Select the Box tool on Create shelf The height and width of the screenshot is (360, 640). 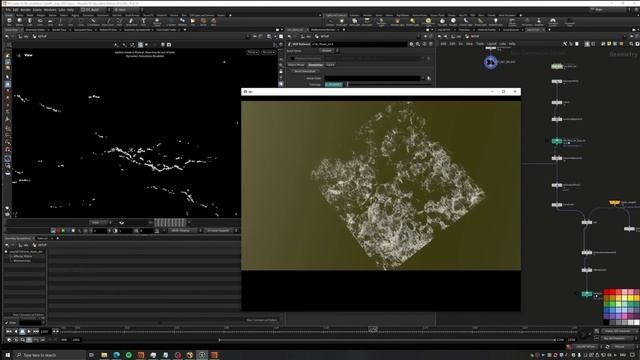pos(9,21)
